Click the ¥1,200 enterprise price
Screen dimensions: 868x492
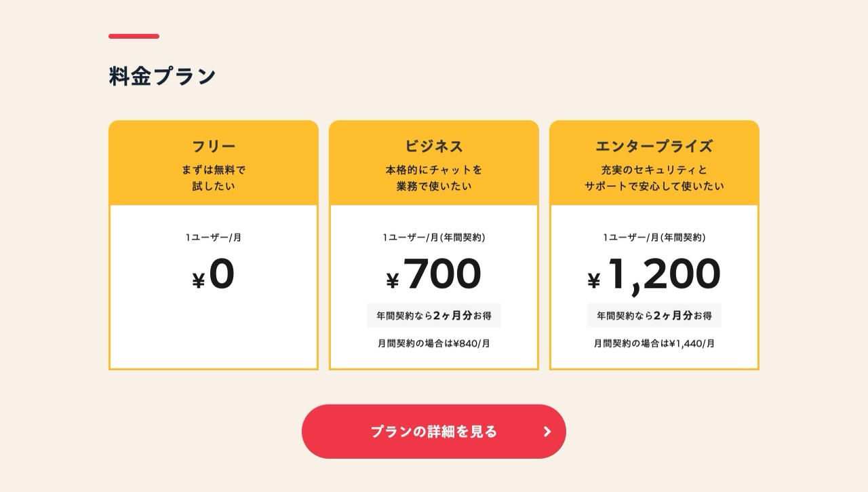[x=653, y=273]
